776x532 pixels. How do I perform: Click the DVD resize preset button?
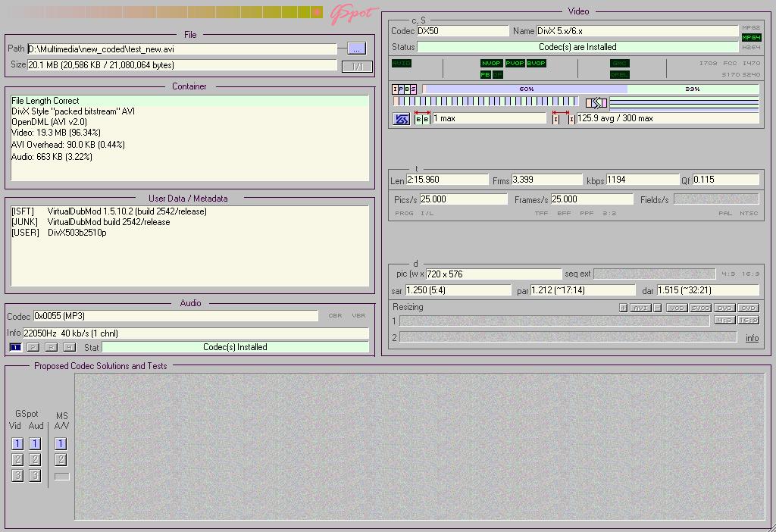pos(724,308)
